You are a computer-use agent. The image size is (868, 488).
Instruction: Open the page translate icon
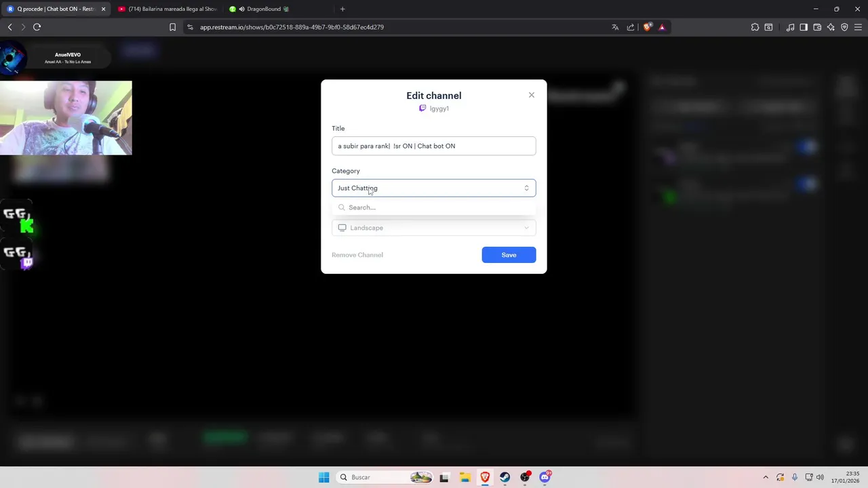615,27
